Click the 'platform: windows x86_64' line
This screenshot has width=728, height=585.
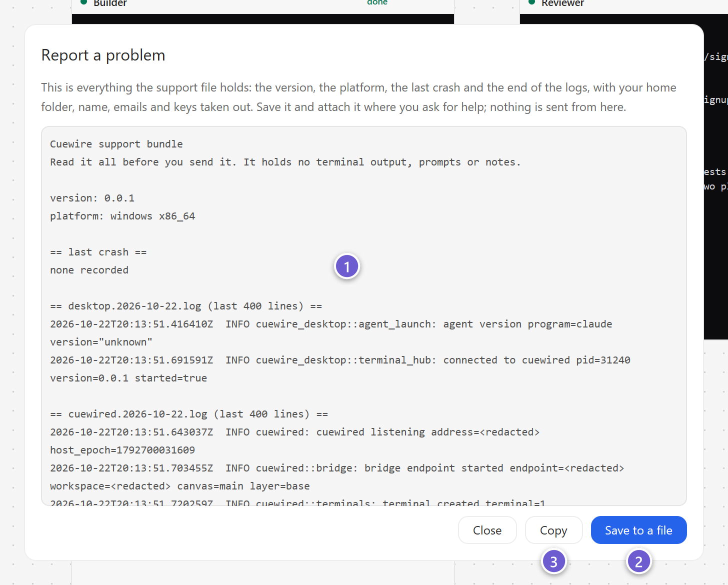point(122,216)
